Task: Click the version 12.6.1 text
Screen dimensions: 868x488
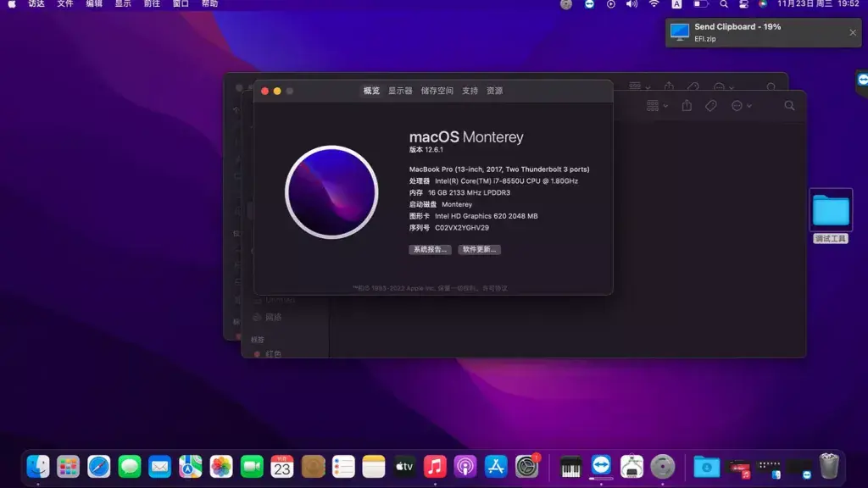Action: click(426, 149)
